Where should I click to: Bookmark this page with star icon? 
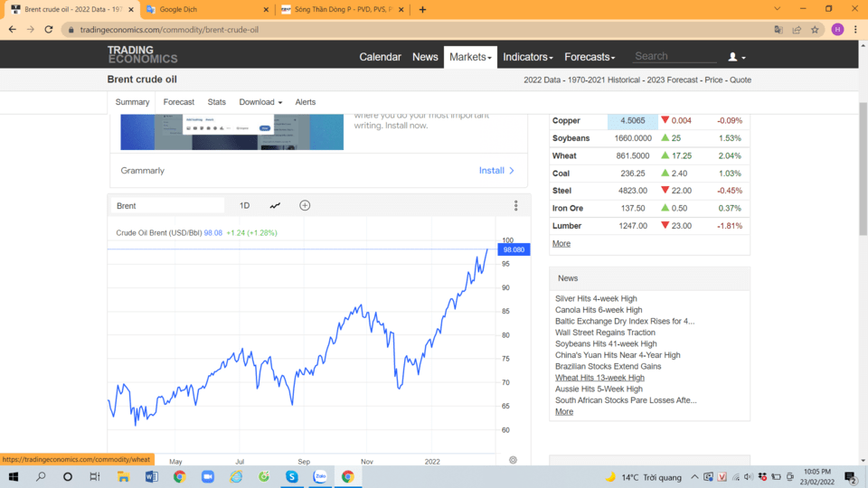[815, 30]
